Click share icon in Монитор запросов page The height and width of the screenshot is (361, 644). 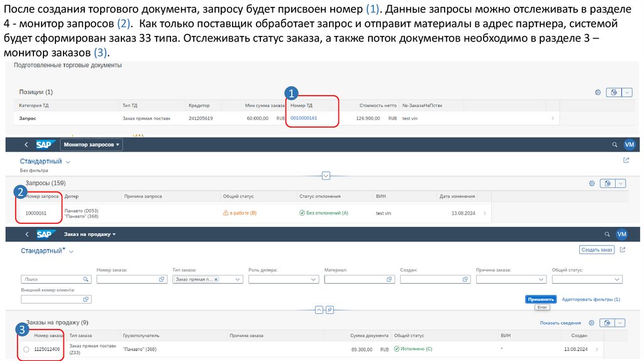pyautogui.click(x=626, y=160)
